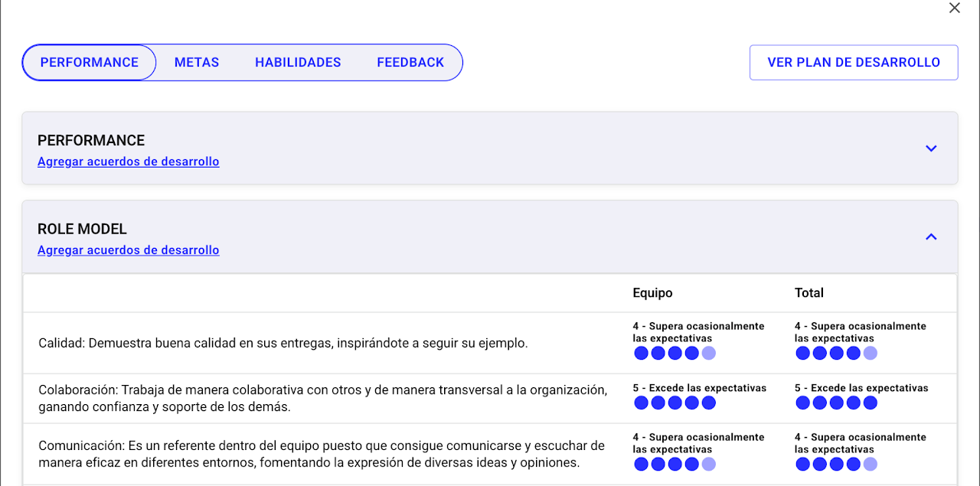Image resolution: width=980 pixels, height=486 pixels.
Task: Select the FEEDBACK tab
Action: [410, 63]
